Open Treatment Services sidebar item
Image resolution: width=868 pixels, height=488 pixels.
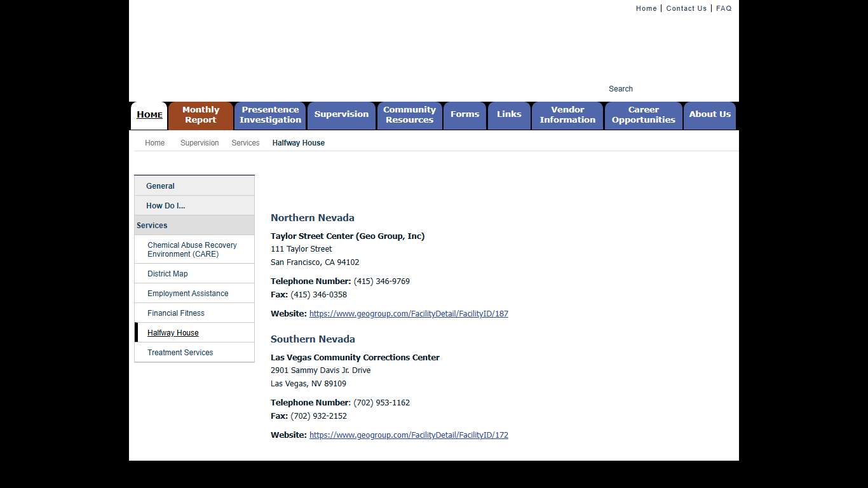coord(180,353)
